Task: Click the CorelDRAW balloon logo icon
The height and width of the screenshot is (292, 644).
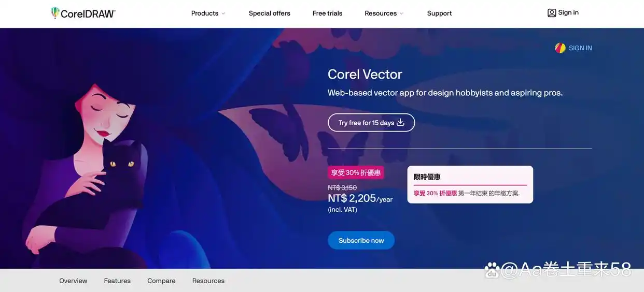Action: tap(55, 13)
